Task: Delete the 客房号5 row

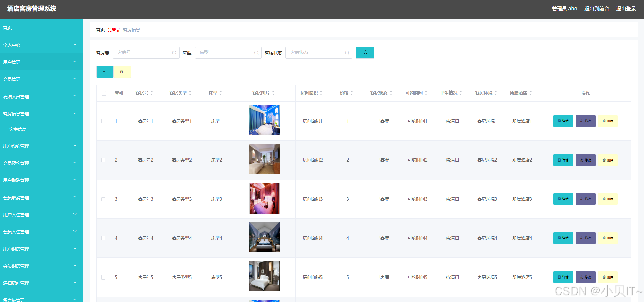Action: [x=608, y=277]
